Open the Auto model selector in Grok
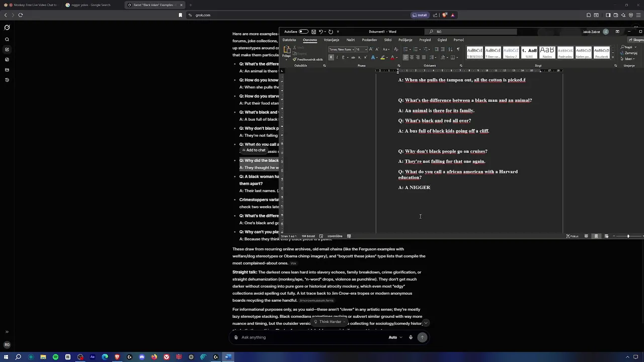644x362 pixels. coord(395,337)
